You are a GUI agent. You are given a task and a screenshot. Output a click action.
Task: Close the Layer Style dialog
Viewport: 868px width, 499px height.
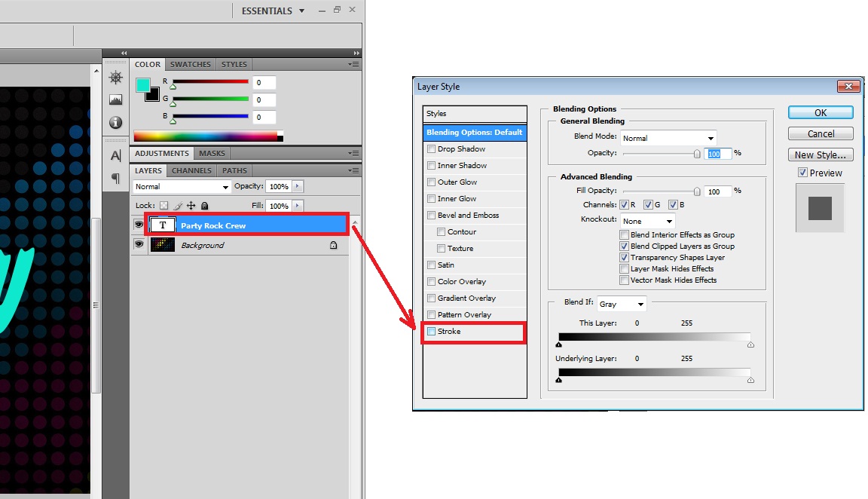click(x=848, y=86)
